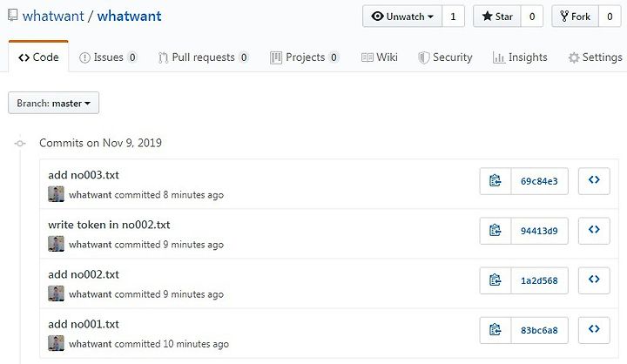The image size is (627, 364).
Task: Copy full SHA for commit 83bc6a8
Action: 496,330
